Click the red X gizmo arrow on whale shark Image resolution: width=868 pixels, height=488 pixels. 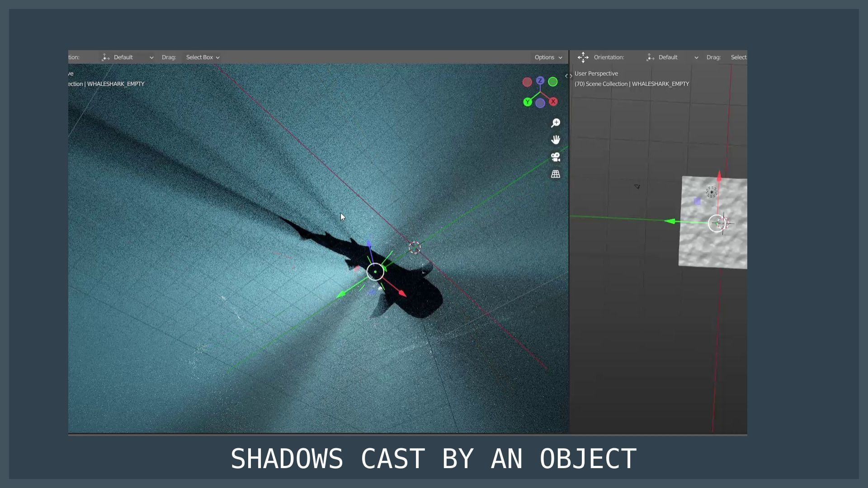(402, 294)
